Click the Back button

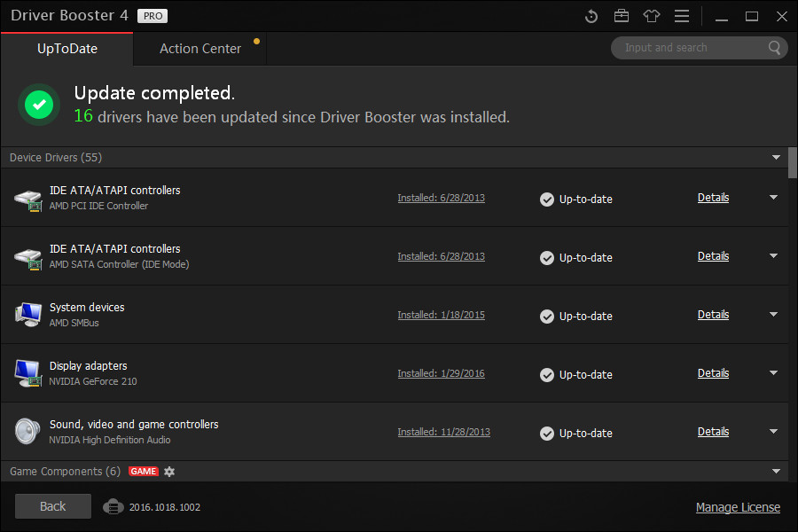click(x=52, y=506)
